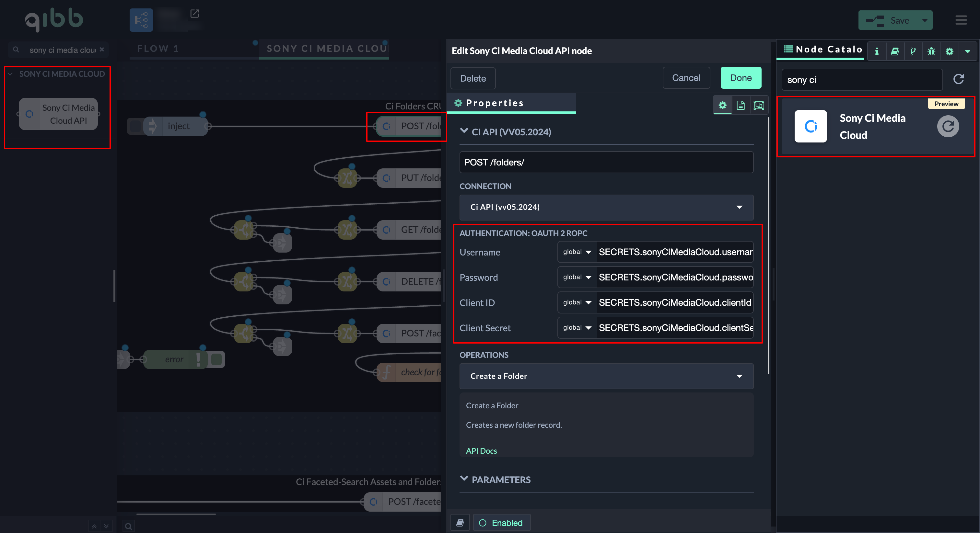This screenshot has width=980, height=533.
Task: Open the API Docs link
Action: (x=481, y=450)
